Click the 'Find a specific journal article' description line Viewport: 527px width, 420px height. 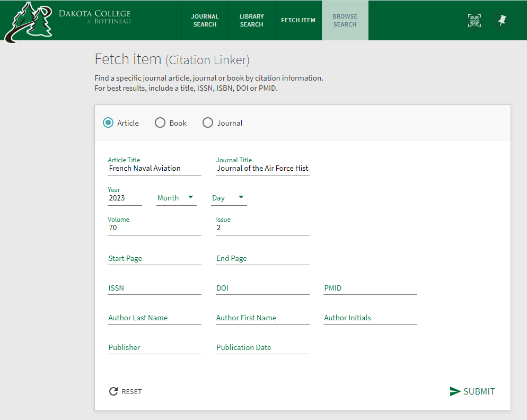coord(209,78)
